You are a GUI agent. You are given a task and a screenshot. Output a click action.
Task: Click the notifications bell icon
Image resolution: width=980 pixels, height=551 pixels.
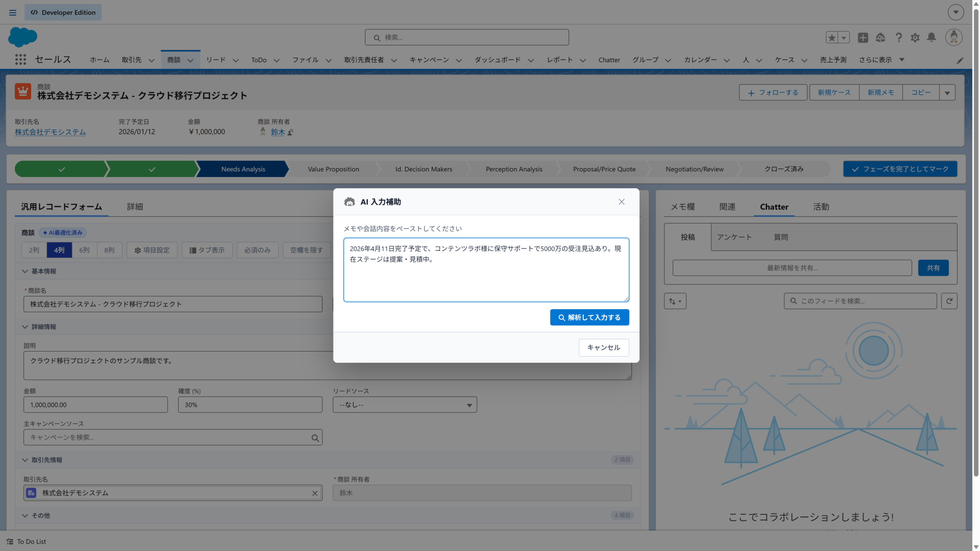(x=931, y=37)
